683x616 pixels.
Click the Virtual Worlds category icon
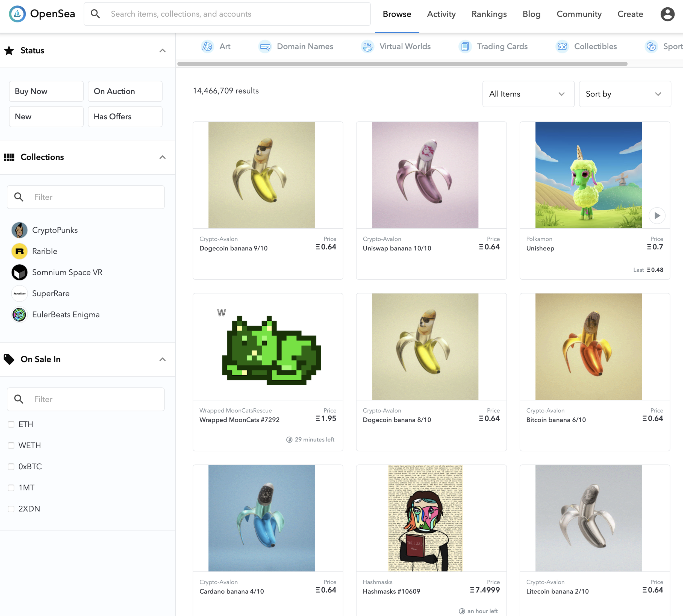pyautogui.click(x=367, y=46)
